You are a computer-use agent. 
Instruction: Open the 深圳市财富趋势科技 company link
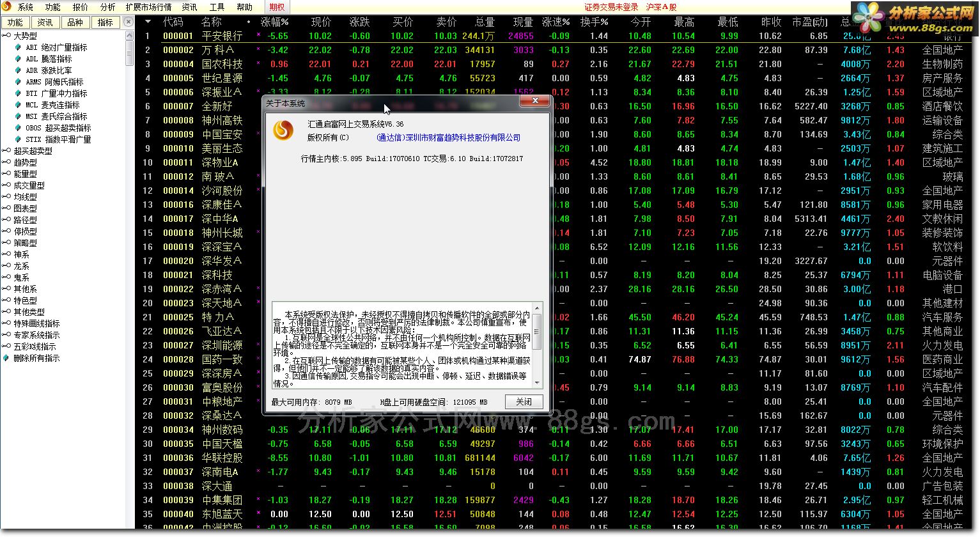coord(448,137)
